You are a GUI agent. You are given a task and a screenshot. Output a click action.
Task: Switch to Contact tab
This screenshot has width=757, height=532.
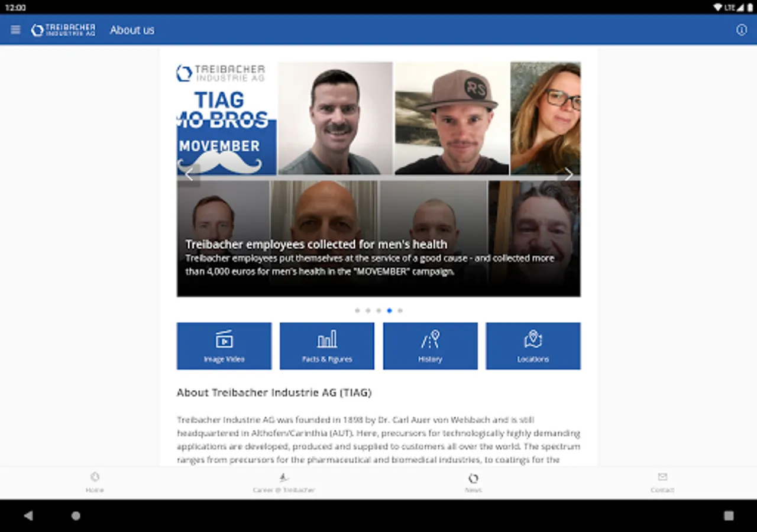point(662,482)
